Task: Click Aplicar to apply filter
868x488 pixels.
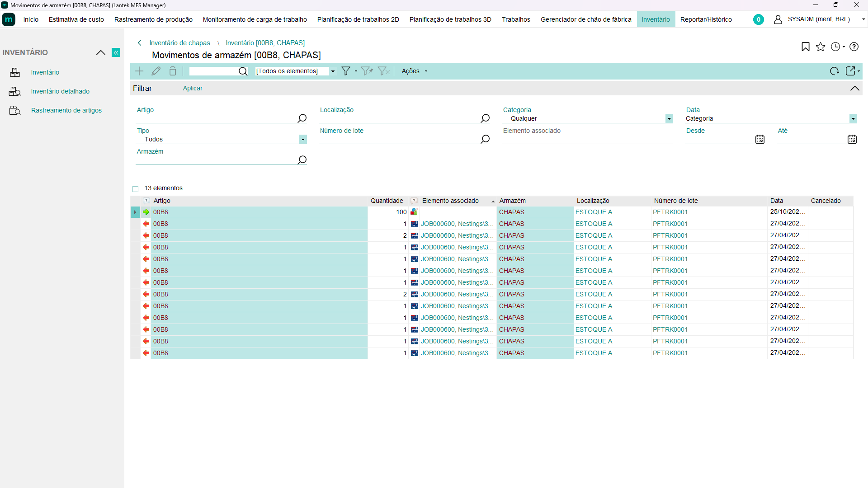Action: 193,88
